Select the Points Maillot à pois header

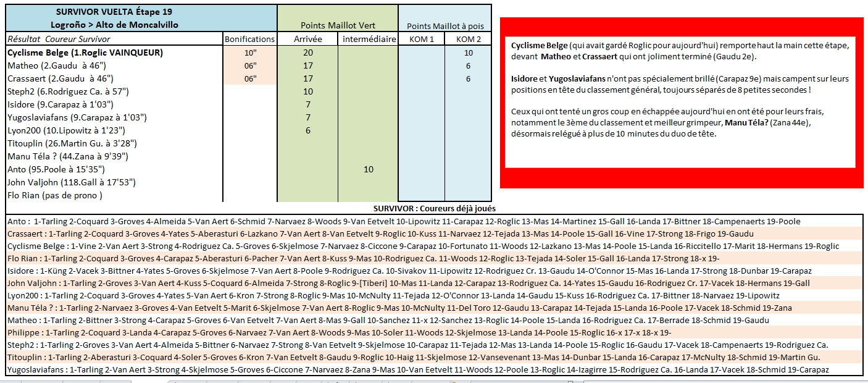click(x=444, y=26)
